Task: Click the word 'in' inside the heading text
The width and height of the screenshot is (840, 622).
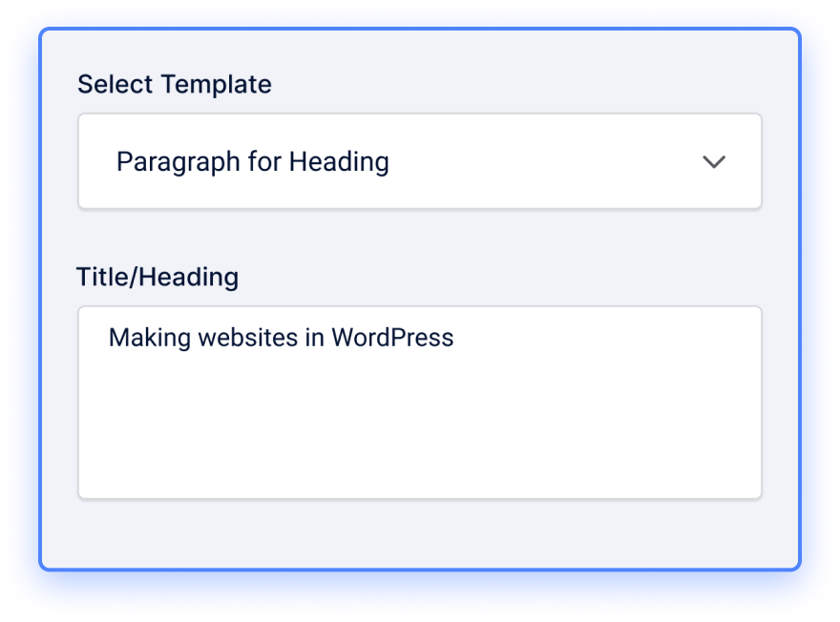Action: coord(314,338)
